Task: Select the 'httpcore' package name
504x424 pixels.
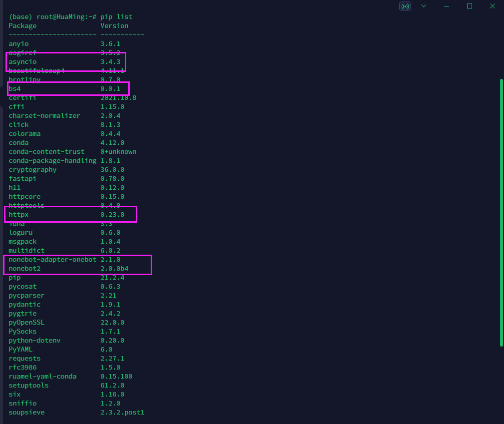Action: pos(24,197)
